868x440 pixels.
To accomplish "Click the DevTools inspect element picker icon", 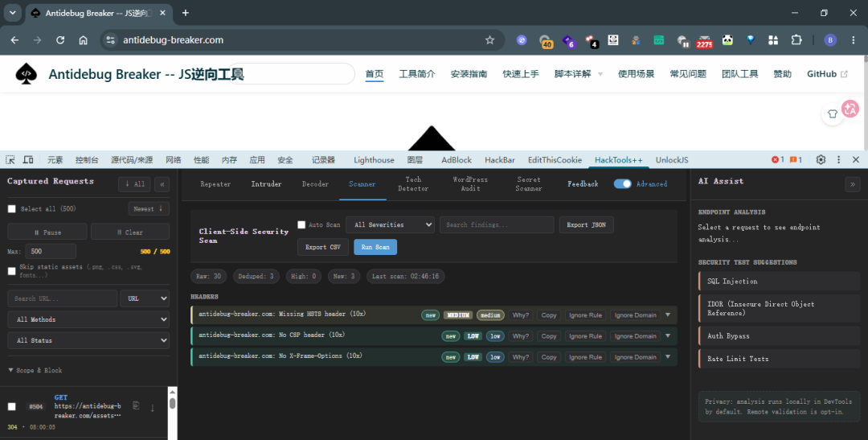I will pos(10,159).
